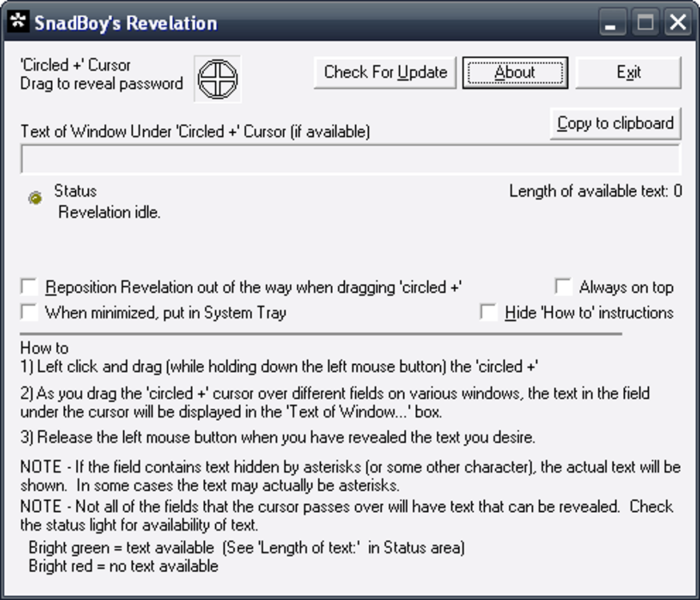Image resolution: width=700 pixels, height=600 pixels.
Task: Click the 'Revelation idle.' status text
Action: tap(109, 212)
